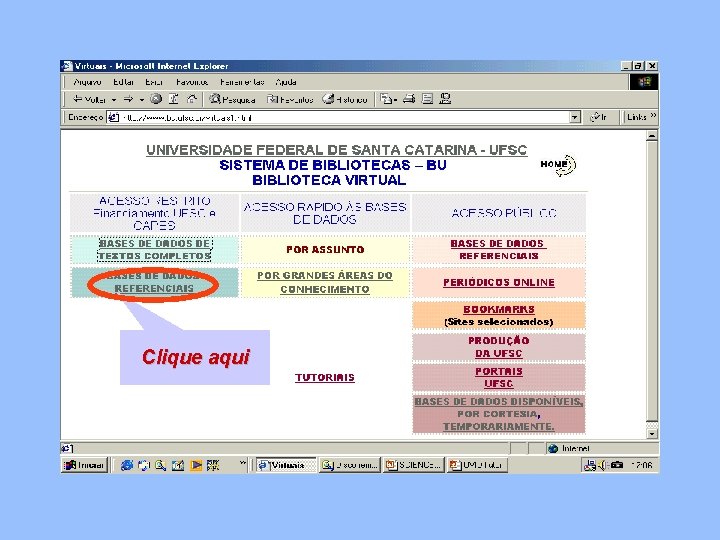Switch to the Virtuais taskbar button
The image size is (720, 540).
click(286, 465)
